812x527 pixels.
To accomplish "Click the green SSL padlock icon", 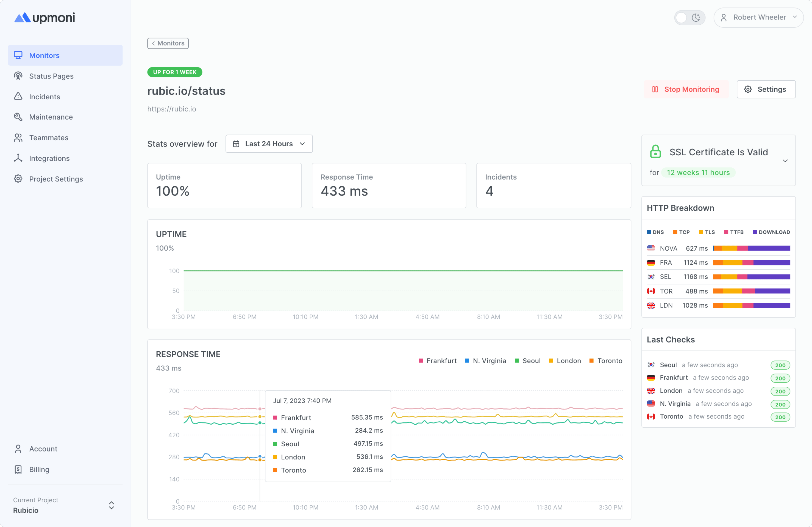I will [x=655, y=152].
